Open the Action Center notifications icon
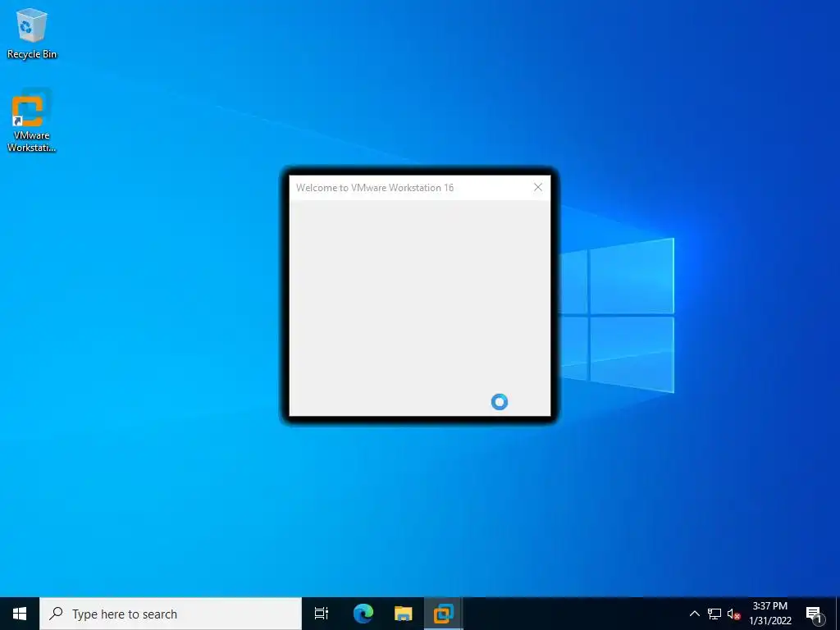 click(x=814, y=614)
